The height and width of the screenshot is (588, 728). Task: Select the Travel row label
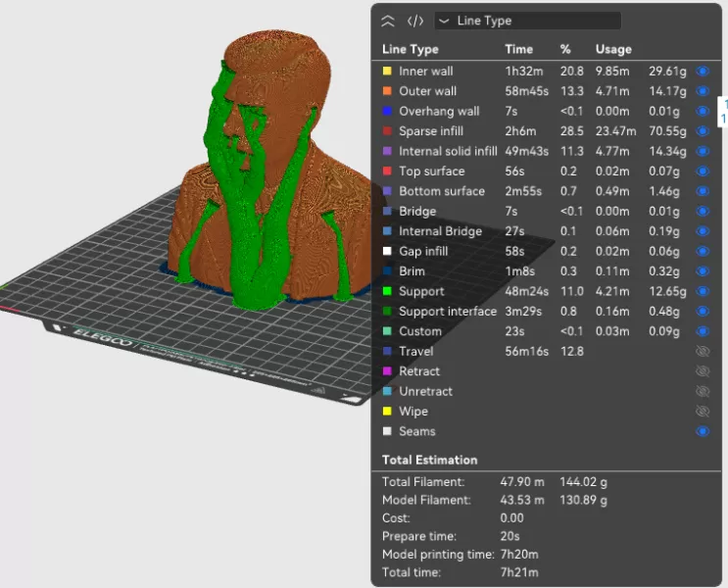(416, 351)
